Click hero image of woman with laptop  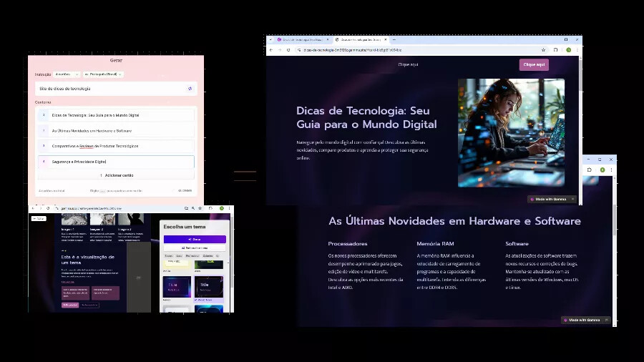tap(512, 133)
